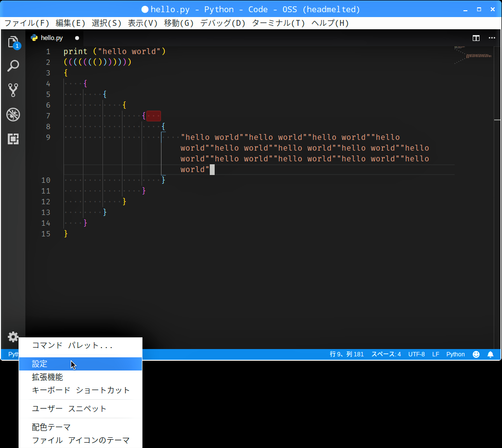Open the Source Control view icon

click(13, 90)
